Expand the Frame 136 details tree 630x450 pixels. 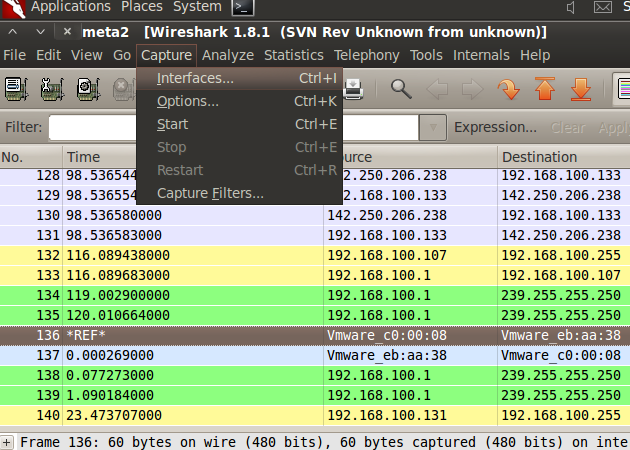[x=6, y=442]
